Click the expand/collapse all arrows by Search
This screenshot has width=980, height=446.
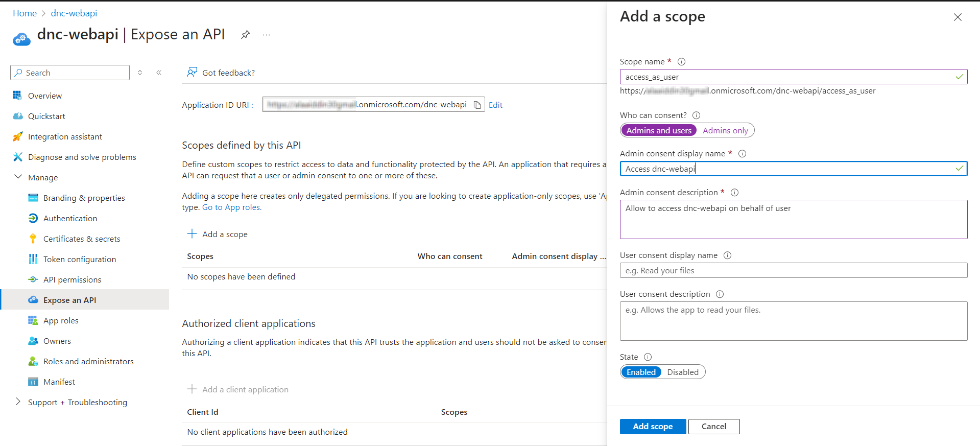(140, 73)
